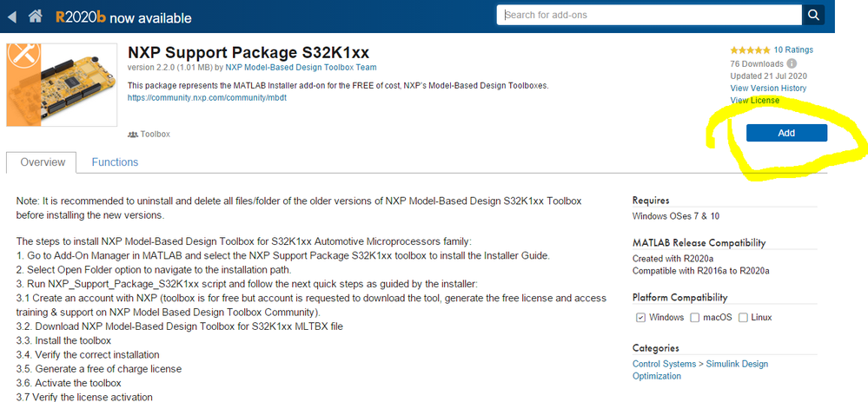
Task: Click the search magnifier button
Action: click(814, 15)
